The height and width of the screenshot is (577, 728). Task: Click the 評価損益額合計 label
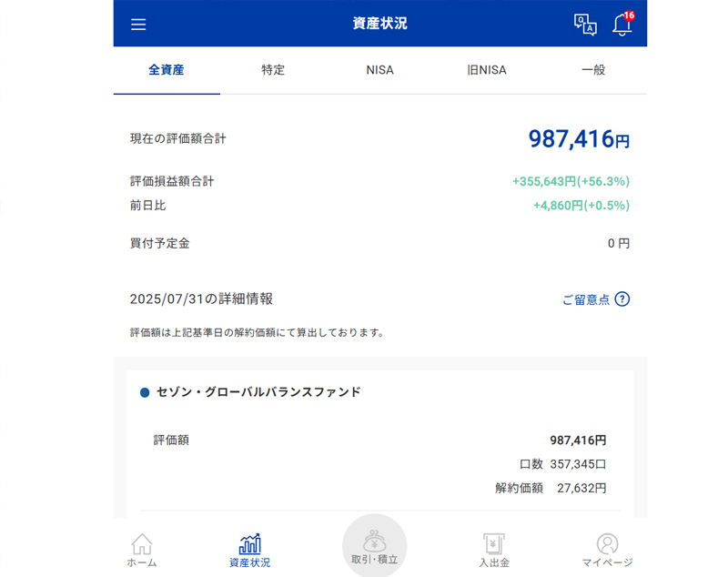[172, 181]
